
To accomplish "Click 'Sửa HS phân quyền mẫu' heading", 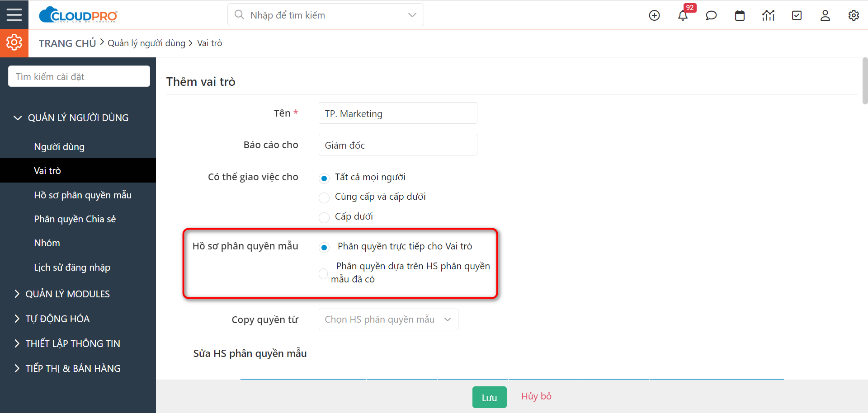I will coord(250,353).
